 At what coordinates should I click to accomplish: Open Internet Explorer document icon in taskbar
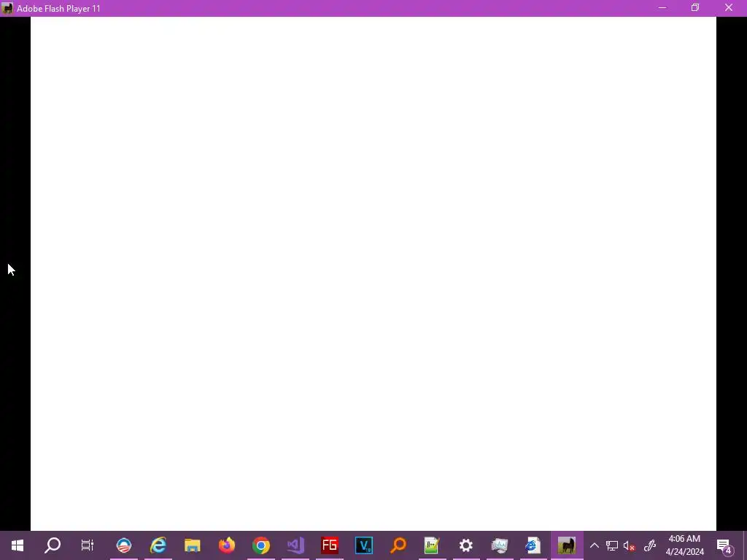[x=533, y=545]
